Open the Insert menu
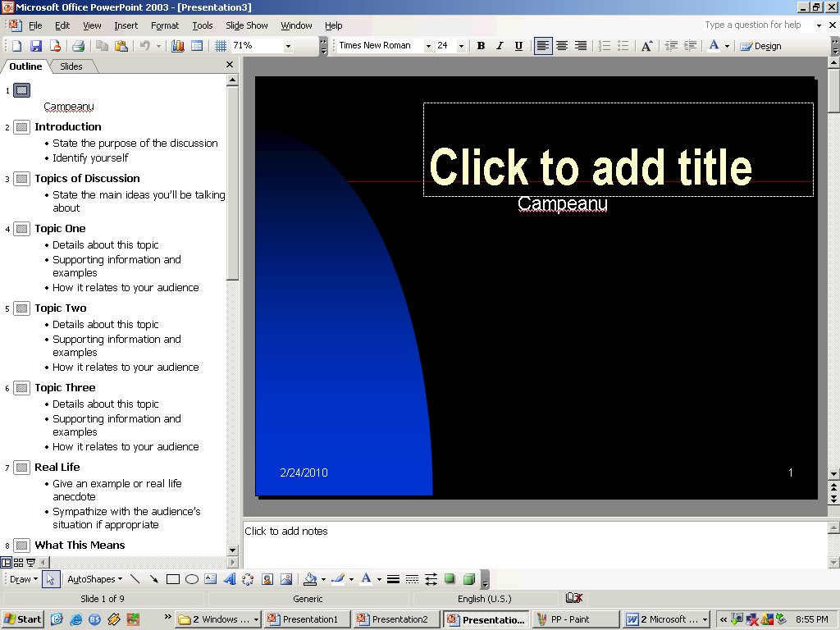The height and width of the screenshot is (630, 840). coord(126,25)
